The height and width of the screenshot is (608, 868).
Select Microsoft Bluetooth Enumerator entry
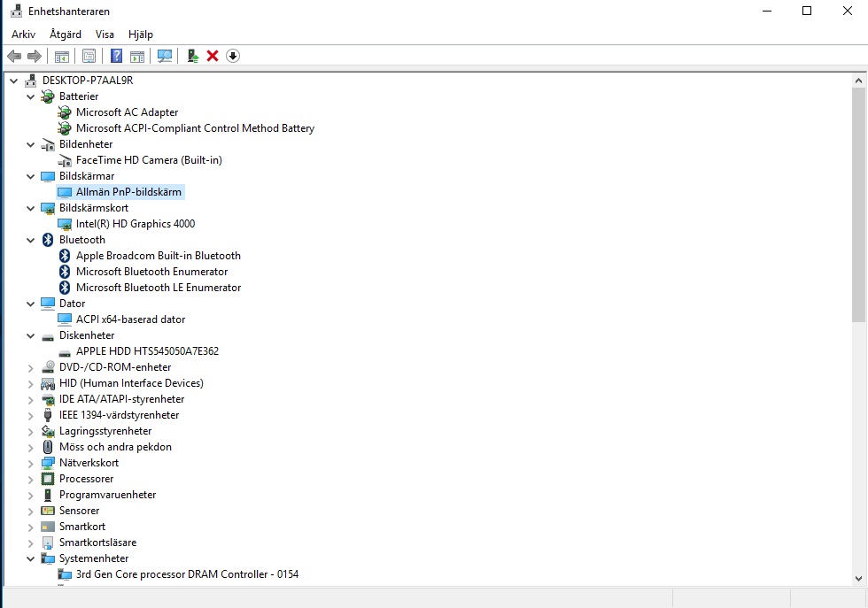[152, 272]
